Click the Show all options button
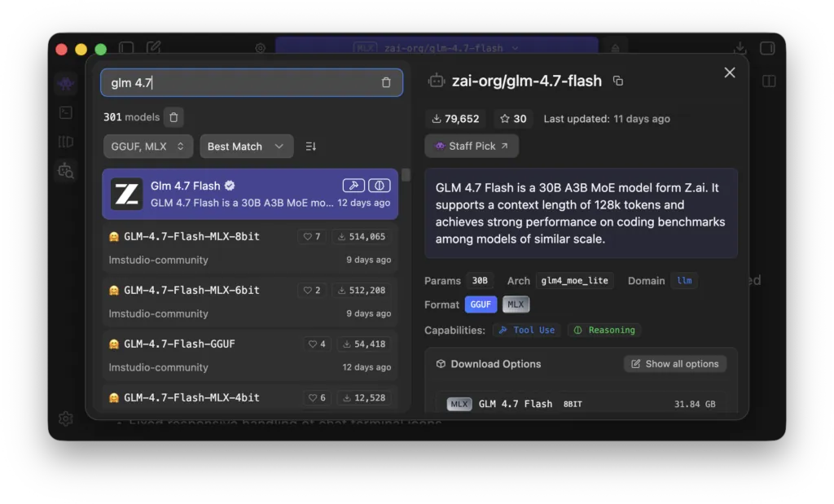 tap(675, 364)
